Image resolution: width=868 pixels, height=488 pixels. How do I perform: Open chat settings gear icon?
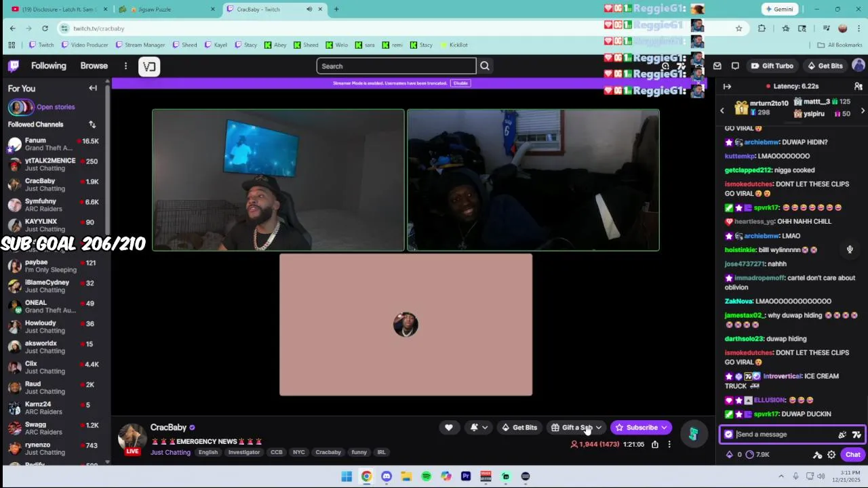(x=831, y=455)
